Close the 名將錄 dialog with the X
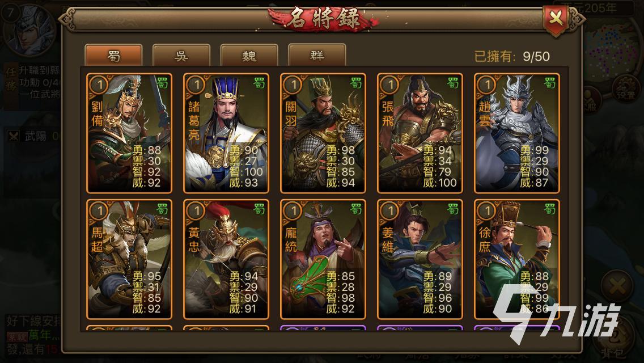The height and width of the screenshot is (363, 644). point(556,19)
